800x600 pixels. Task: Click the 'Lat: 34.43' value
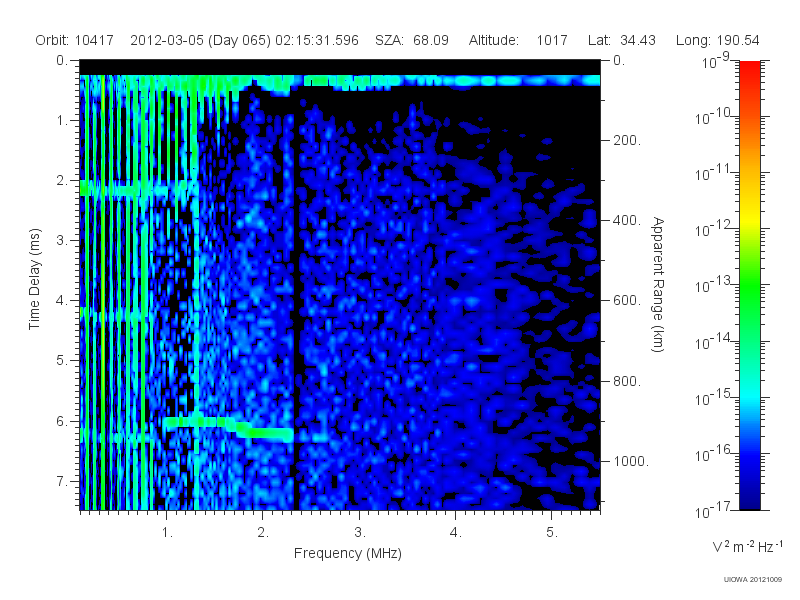pos(621,40)
